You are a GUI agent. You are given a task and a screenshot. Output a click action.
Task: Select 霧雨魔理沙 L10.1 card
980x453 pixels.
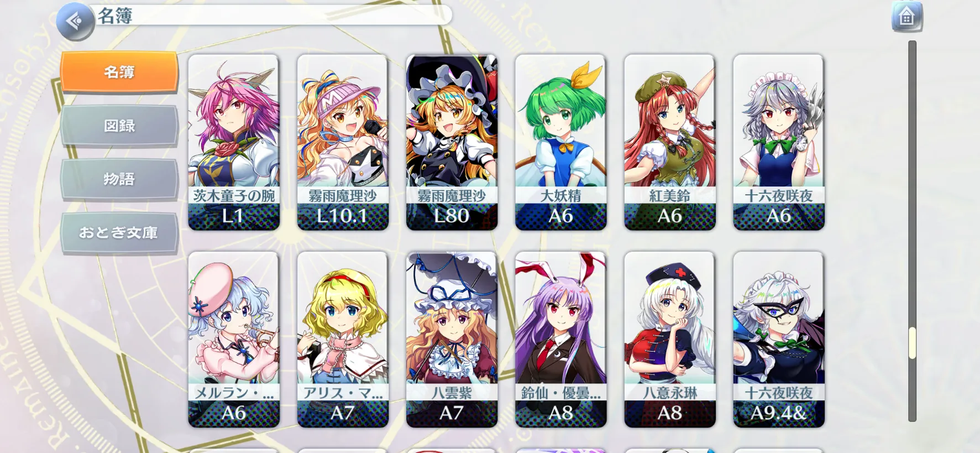343,142
